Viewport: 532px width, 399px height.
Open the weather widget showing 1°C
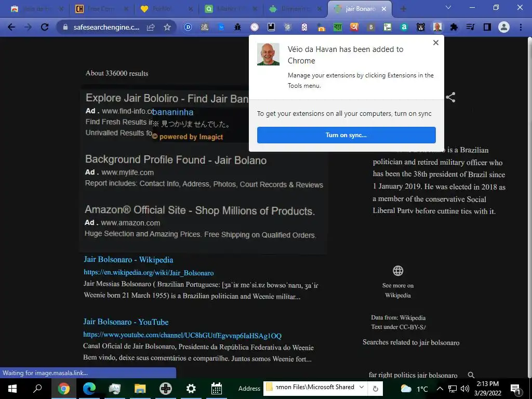(414, 389)
